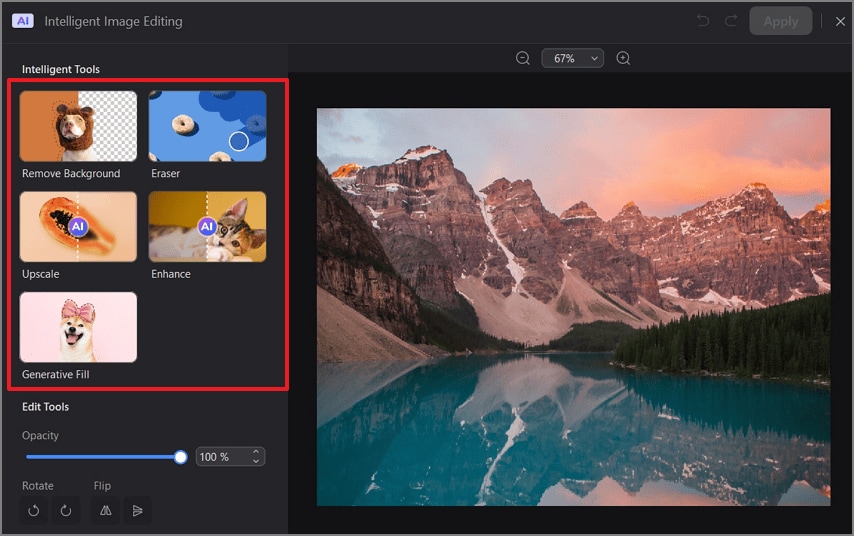Open the Enhance tool
The image size is (854, 536).
point(208,227)
